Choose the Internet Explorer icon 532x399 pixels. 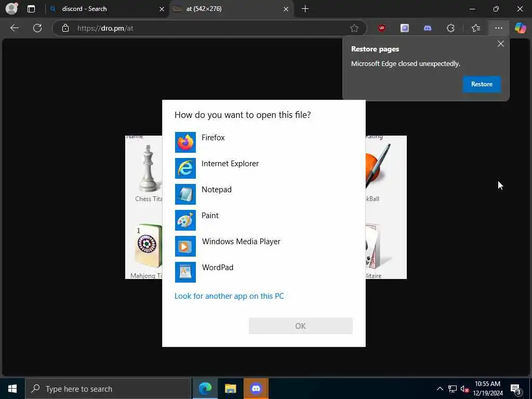pos(185,168)
